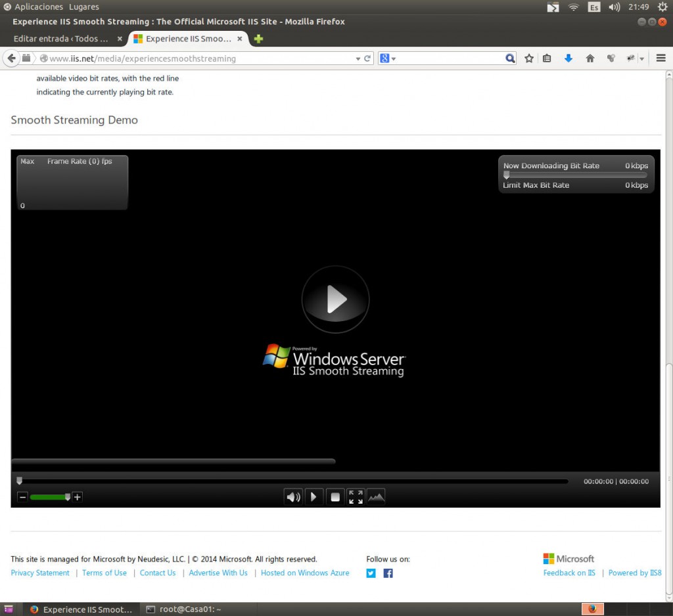Open Firefox downloads via the blue arrow icon
This screenshot has height=616, width=673.
567,58
